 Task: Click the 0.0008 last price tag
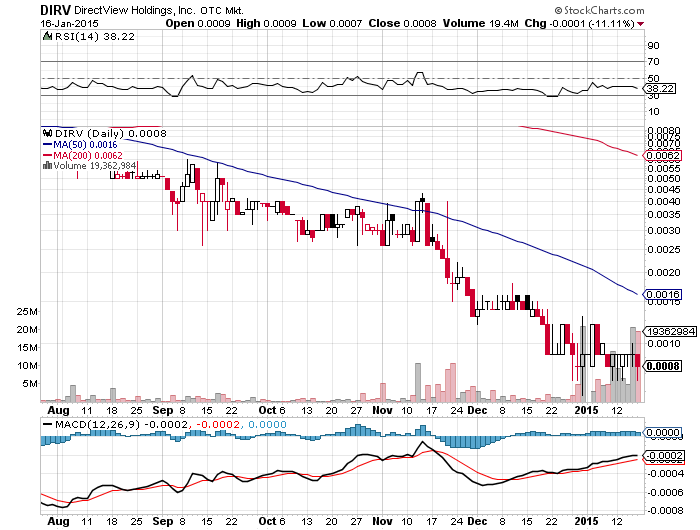click(x=663, y=366)
